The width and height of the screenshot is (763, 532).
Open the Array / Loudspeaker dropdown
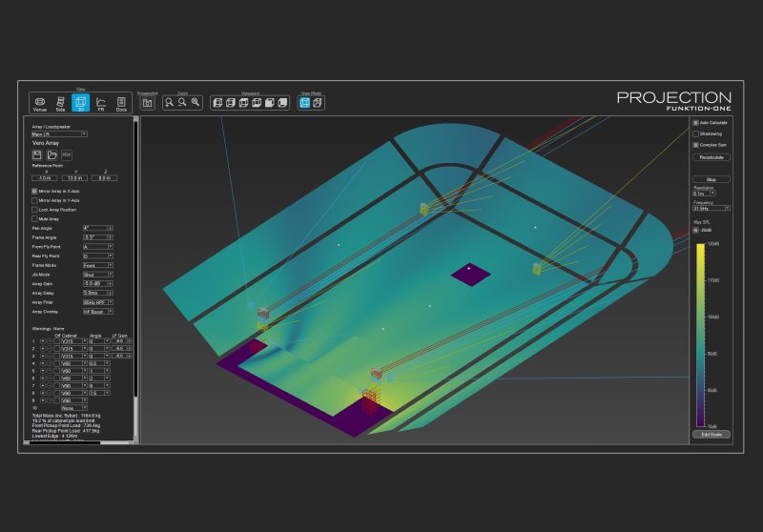(59, 134)
